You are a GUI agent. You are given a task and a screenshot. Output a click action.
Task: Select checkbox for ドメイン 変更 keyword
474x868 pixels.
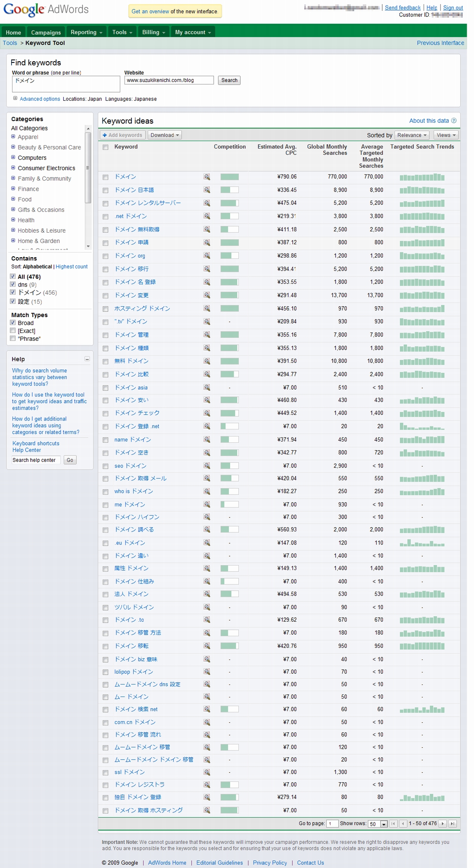pos(106,296)
